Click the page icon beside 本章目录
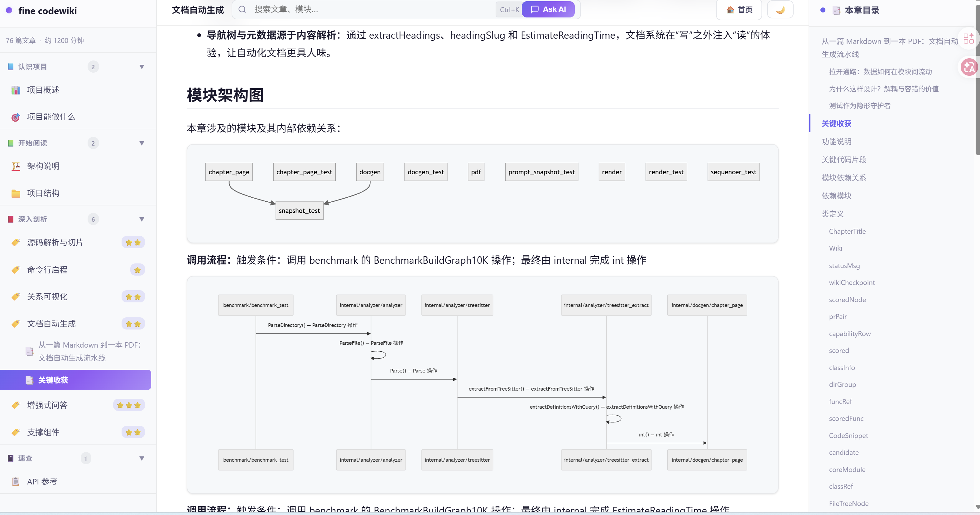This screenshot has width=980, height=515. pyautogui.click(x=836, y=11)
